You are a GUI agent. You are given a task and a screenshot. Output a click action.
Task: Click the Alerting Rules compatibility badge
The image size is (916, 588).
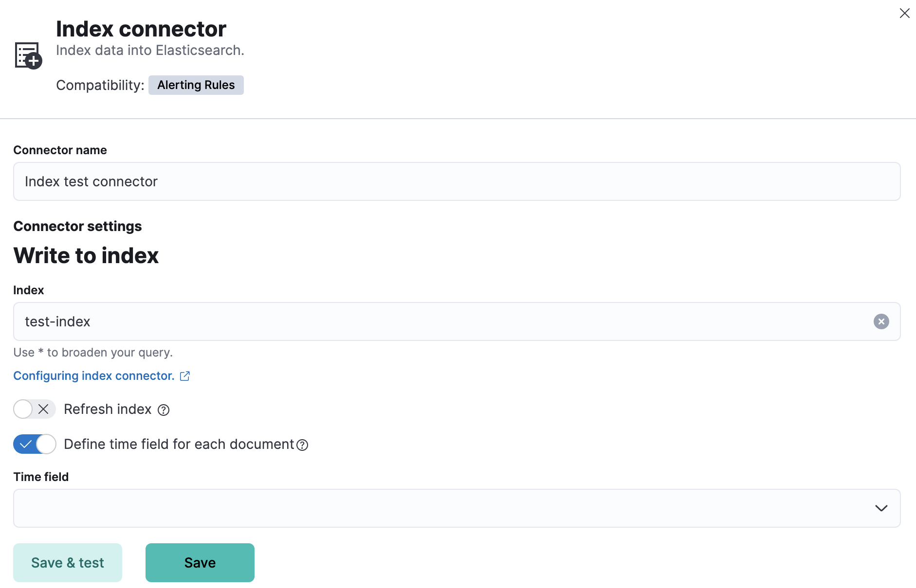click(x=196, y=85)
